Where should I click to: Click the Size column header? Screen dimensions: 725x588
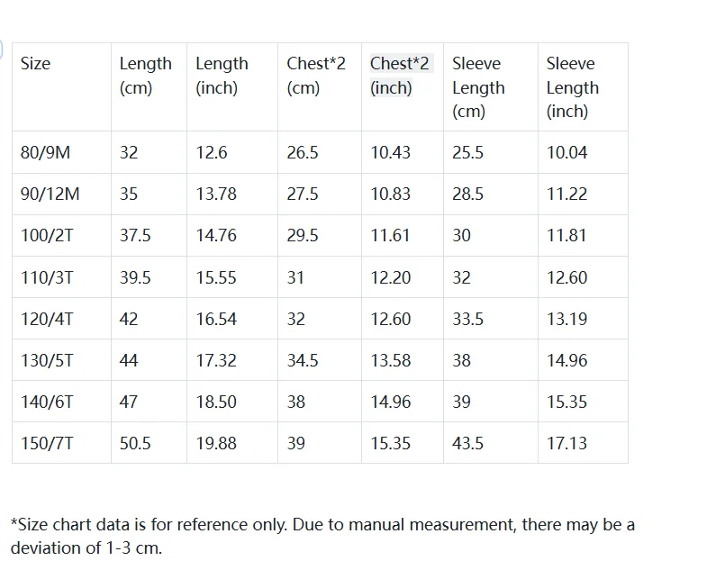pos(36,64)
